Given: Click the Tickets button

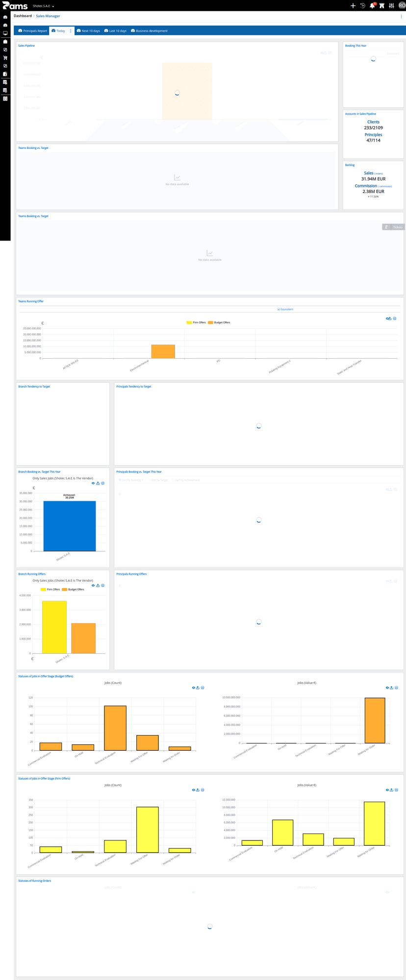Looking at the screenshot, I should point(393,227).
